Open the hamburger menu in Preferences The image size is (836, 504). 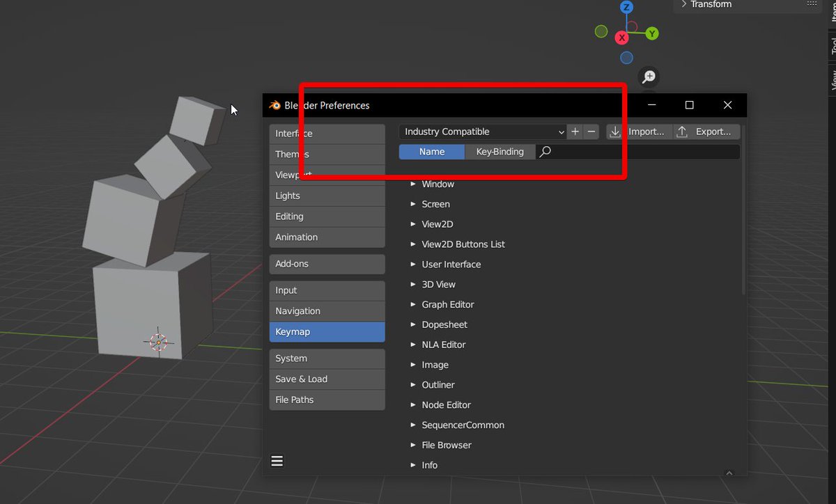(x=277, y=461)
